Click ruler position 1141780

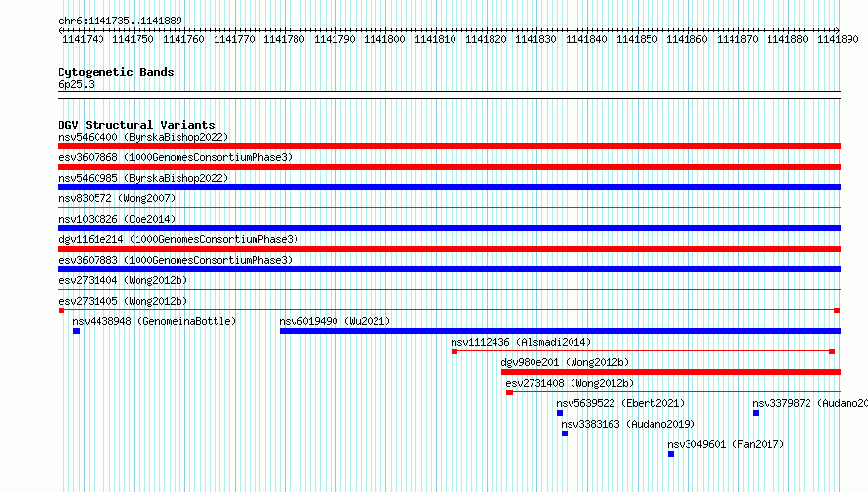coord(284,39)
